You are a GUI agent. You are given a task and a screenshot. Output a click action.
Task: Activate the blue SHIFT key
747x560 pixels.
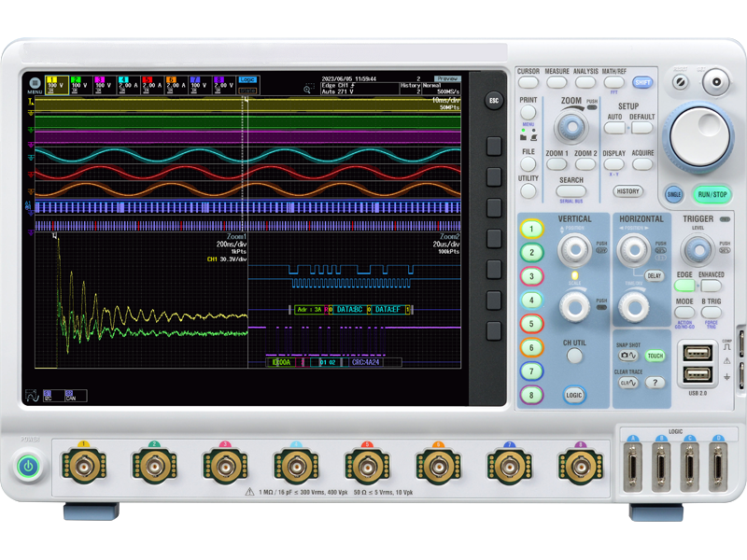click(x=641, y=82)
